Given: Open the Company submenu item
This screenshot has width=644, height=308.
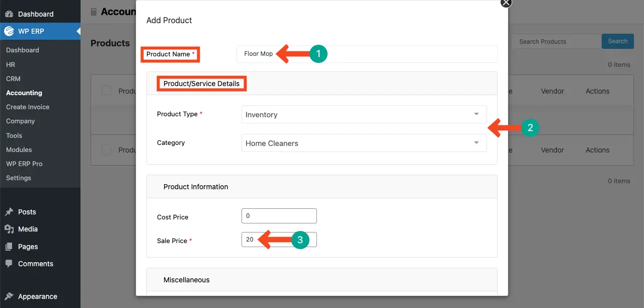Looking at the screenshot, I should [x=21, y=121].
